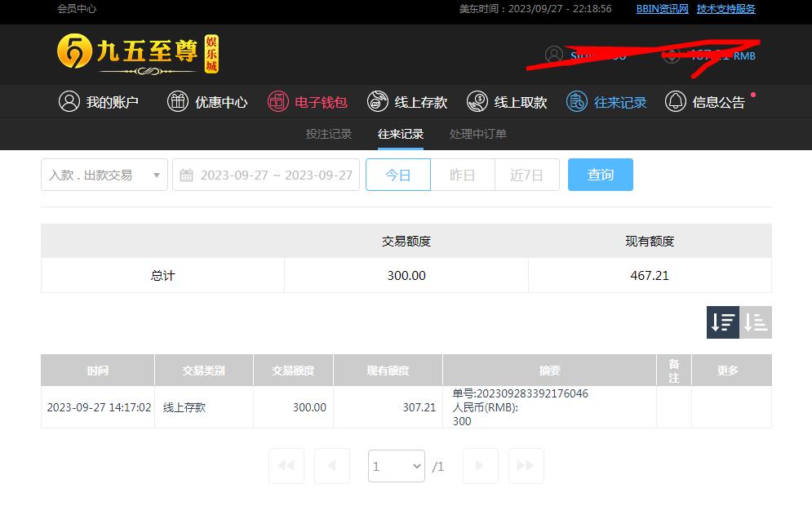Click the 300.00 value in 总计 row
Screen dimensions: 812x515
click(x=406, y=276)
